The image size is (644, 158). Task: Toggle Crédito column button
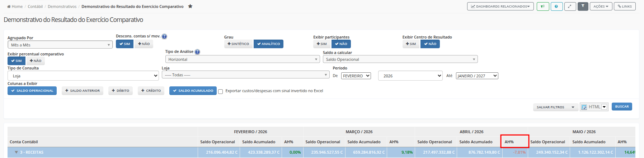tap(151, 91)
